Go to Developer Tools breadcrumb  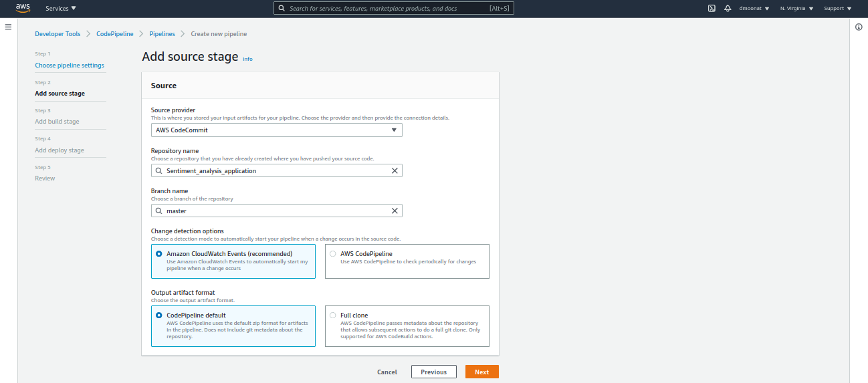point(58,34)
